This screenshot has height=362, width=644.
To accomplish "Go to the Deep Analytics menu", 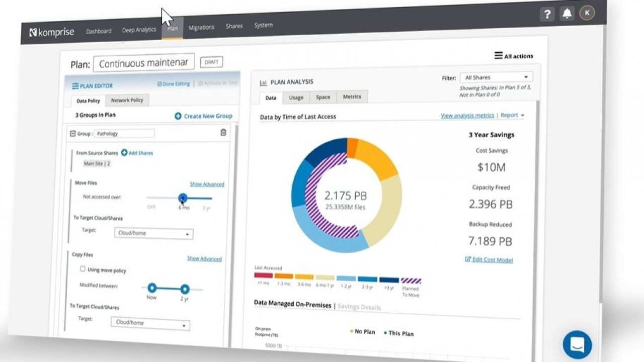I will pos(139,30).
